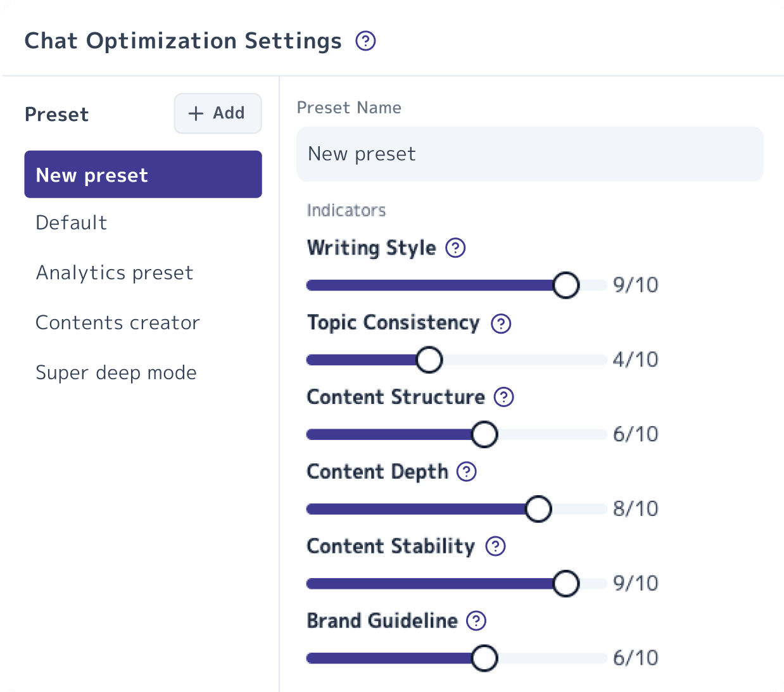Click the Topic Consistency slider knob
784x692 pixels.
point(429,360)
